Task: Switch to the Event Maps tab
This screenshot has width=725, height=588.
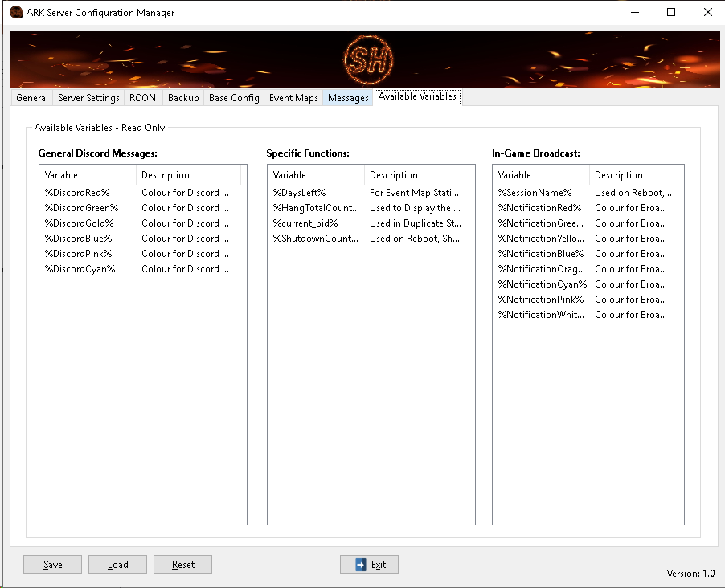Action: (x=293, y=98)
